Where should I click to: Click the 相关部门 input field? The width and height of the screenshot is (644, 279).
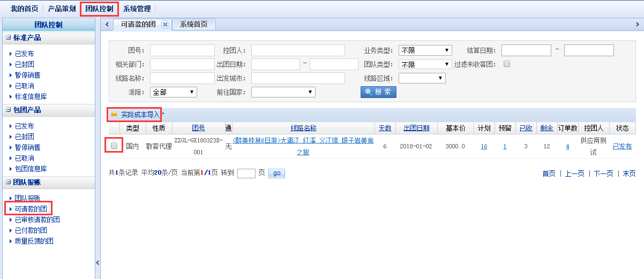[182, 64]
